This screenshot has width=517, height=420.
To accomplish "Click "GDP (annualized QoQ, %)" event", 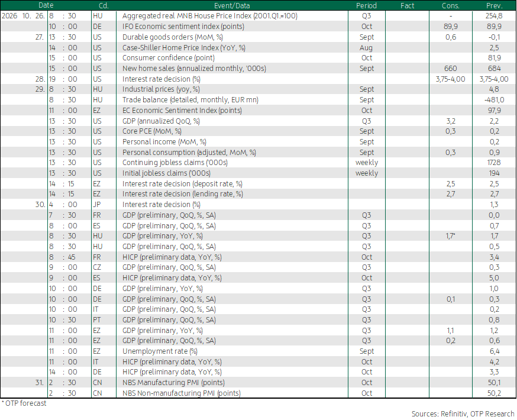I will tap(161, 121).
